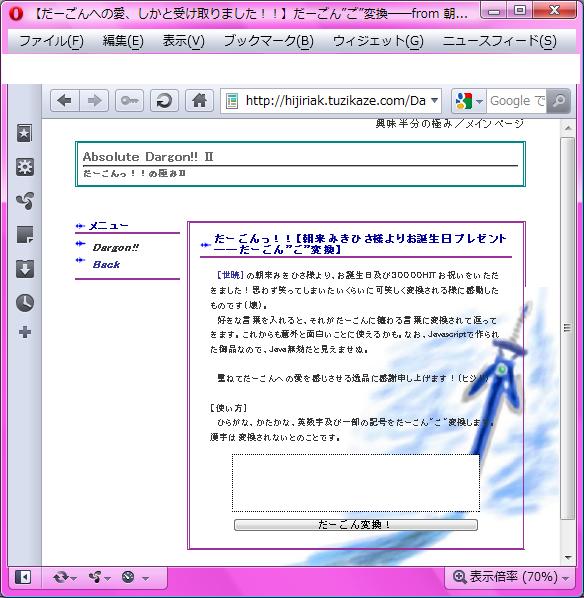Open the Opera Turbo dropdown arrow
Image resolution: width=584 pixels, height=598 pixels.
click(145, 579)
